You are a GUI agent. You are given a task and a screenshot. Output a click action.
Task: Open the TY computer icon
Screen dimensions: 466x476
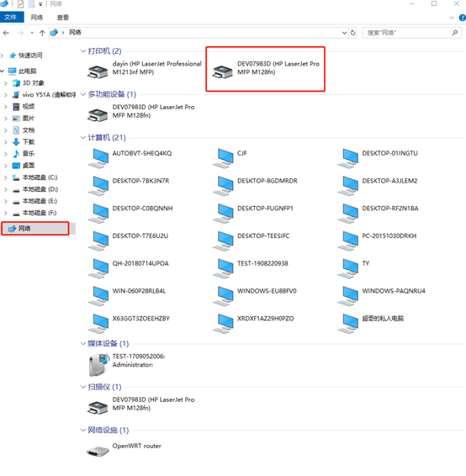[x=348, y=268]
